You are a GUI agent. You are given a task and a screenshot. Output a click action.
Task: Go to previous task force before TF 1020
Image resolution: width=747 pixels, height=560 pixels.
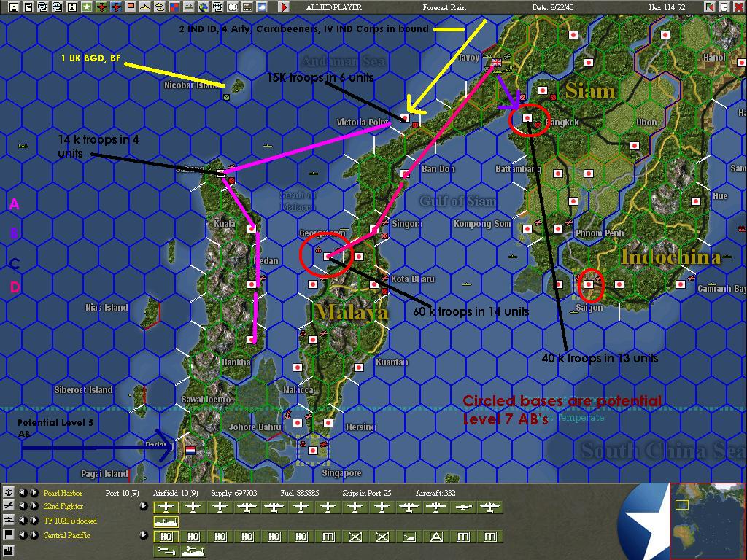[23, 521]
